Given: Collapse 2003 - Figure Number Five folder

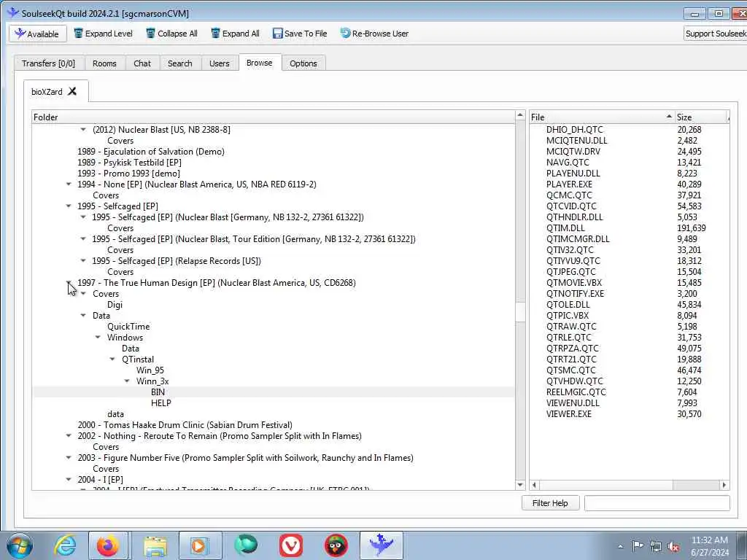Looking at the screenshot, I should click(x=69, y=458).
